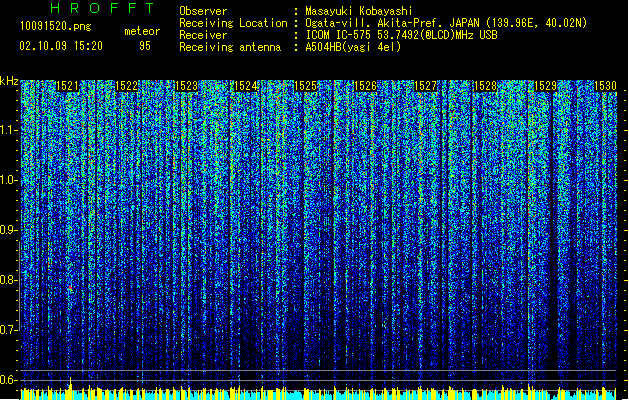Click the kHz axis unit label
This screenshot has width=629, height=400.
coord(9,81)
